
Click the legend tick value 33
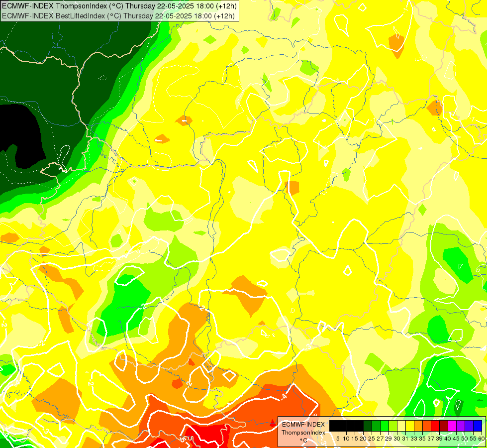[x=414, y=439]
